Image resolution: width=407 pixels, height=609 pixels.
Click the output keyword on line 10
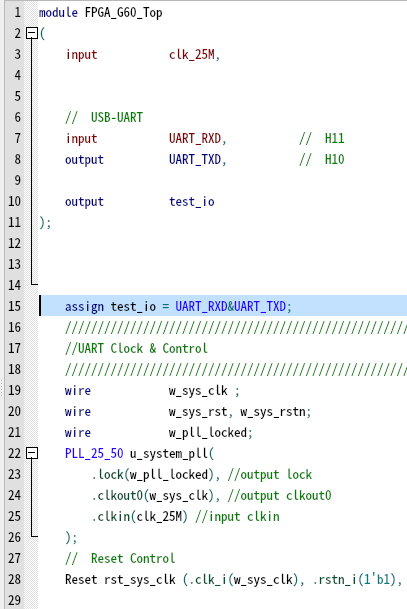click(x=84, y=202)
